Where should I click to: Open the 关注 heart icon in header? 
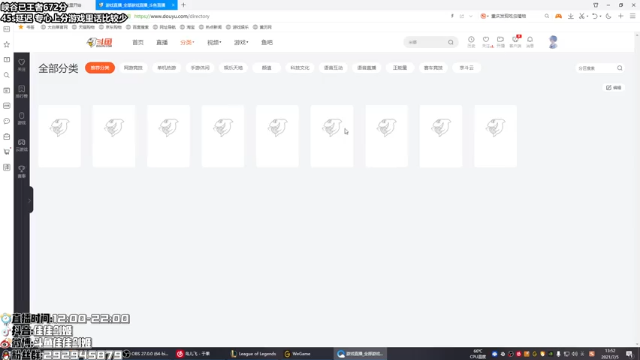pos(486,40)
